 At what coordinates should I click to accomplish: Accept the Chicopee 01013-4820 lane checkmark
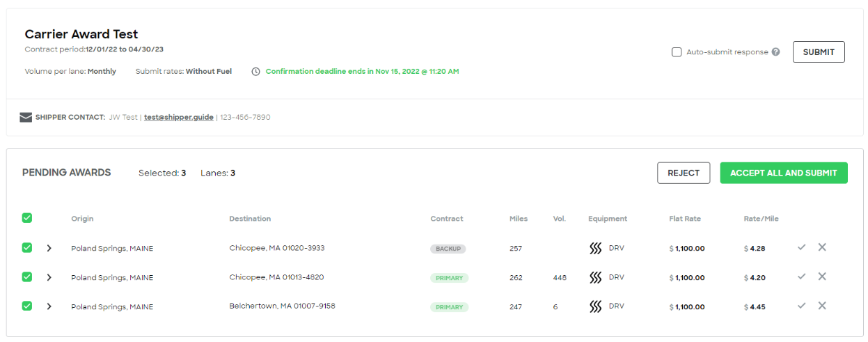802,277
